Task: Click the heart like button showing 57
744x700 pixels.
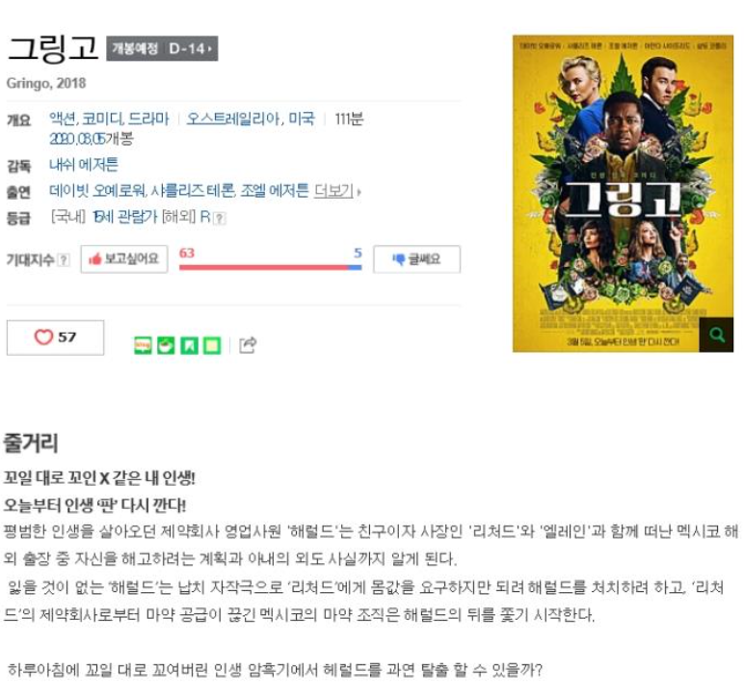Action: 55,337
